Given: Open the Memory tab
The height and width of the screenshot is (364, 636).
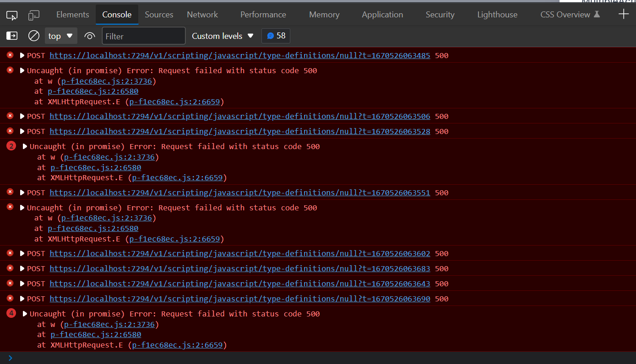Looking at the screenshot, I should point(324,15).
